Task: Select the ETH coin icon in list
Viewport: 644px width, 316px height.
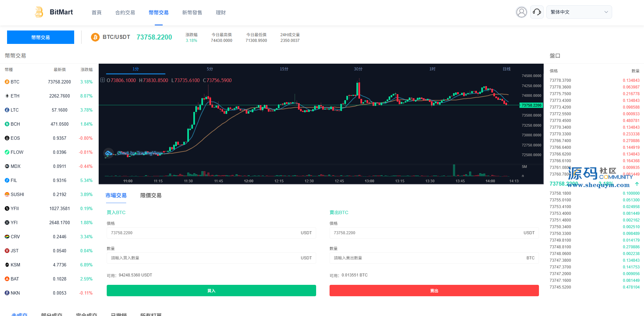Action: pyautogui.click(x=7, y=96)
